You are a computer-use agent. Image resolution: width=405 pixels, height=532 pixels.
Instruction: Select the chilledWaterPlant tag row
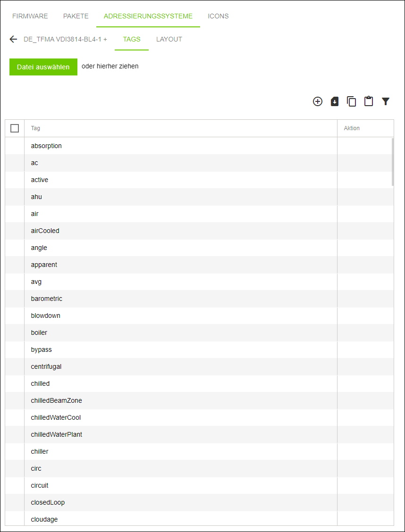click(x=199, y=434)
